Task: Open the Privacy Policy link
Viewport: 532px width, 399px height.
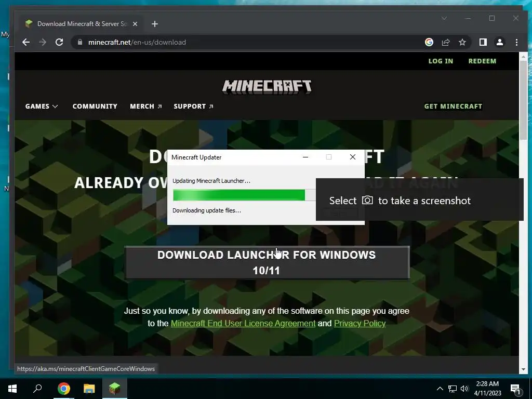Action: (360, 323)
